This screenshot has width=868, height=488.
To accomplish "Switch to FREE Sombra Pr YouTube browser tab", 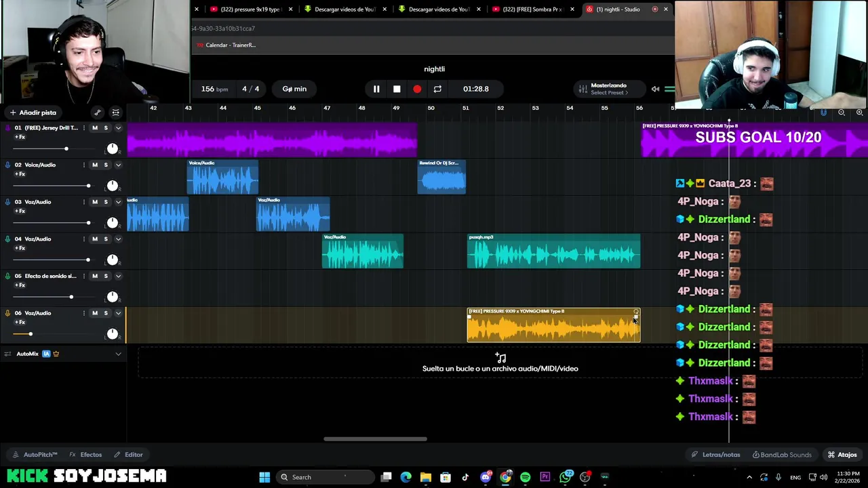I will pyautogui.click(x=534, y=9).
